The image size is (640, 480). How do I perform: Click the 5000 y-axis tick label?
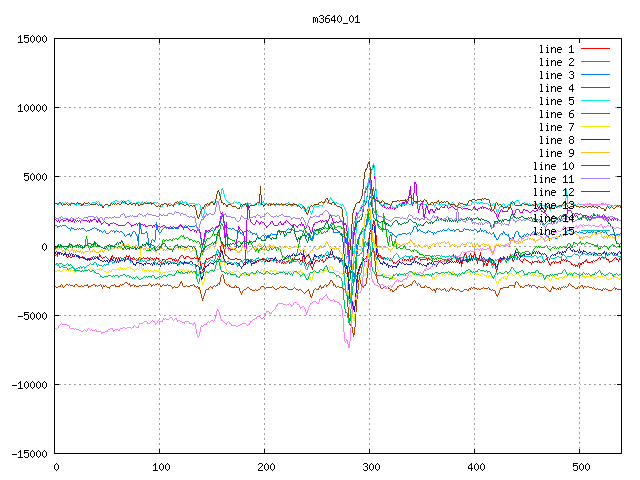tap(34, 178)
